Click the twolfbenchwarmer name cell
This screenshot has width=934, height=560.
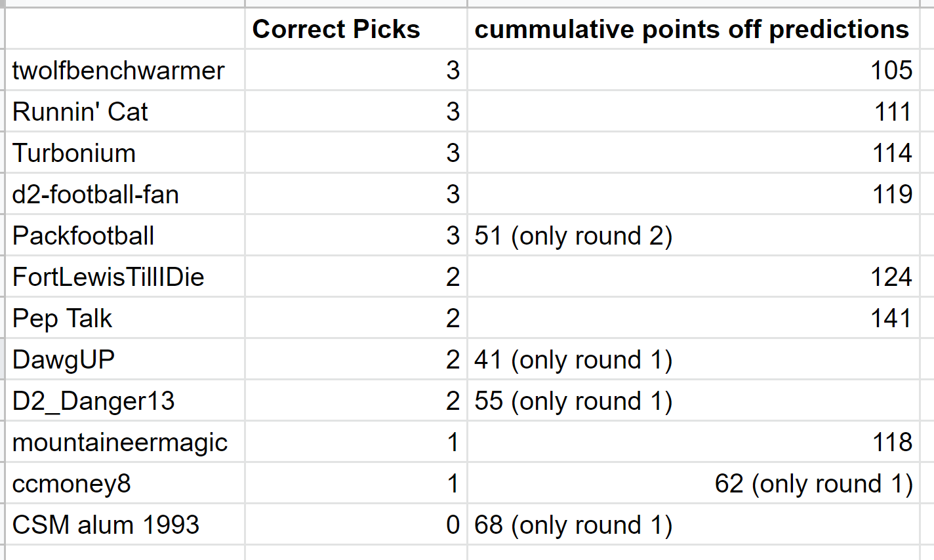pyautogui.click(x=125, y=70)
